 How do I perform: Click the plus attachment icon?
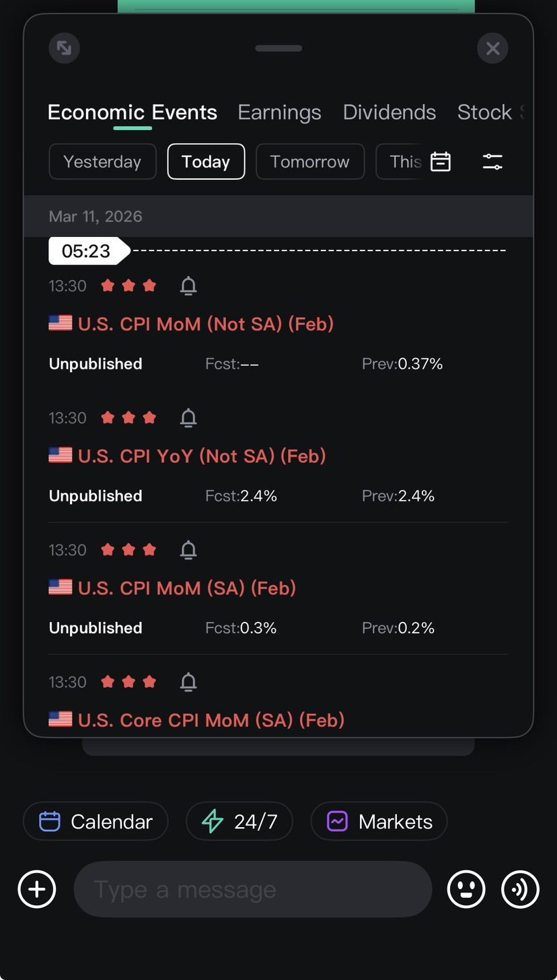[37, 889]
